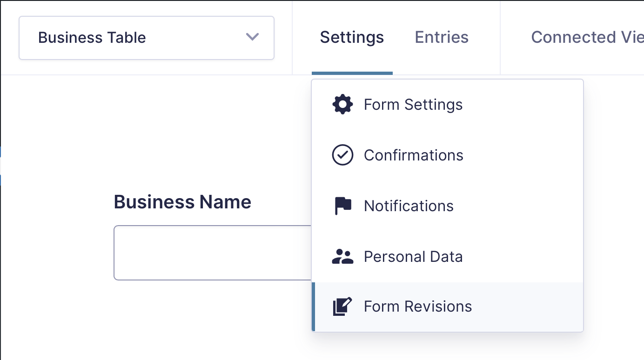Click the chevron arrow beside Business Table
644x360 pixels.
[x=252, y=37]
